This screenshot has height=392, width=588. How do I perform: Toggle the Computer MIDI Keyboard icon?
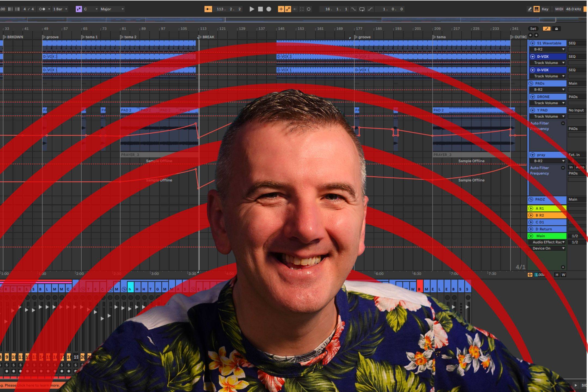coord(537,9)
